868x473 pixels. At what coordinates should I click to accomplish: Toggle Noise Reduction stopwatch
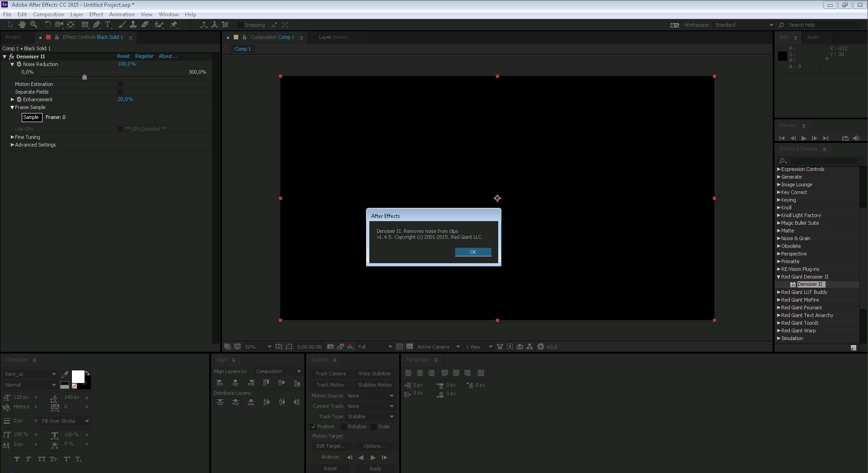[x=19, y=64]
